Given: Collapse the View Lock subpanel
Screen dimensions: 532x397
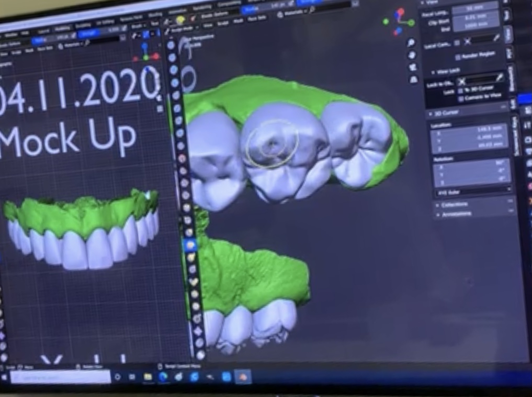Looking at the screenshot, I should pos(433,73).
